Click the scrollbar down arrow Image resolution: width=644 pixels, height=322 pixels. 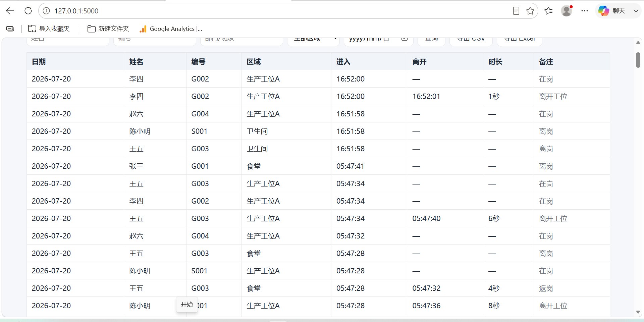click(638, 312)
